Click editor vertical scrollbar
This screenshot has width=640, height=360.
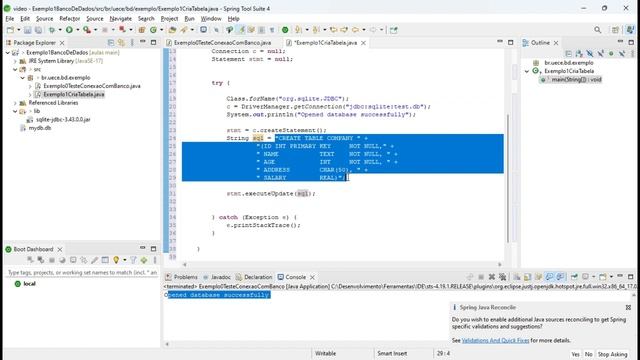coord(508,178)
